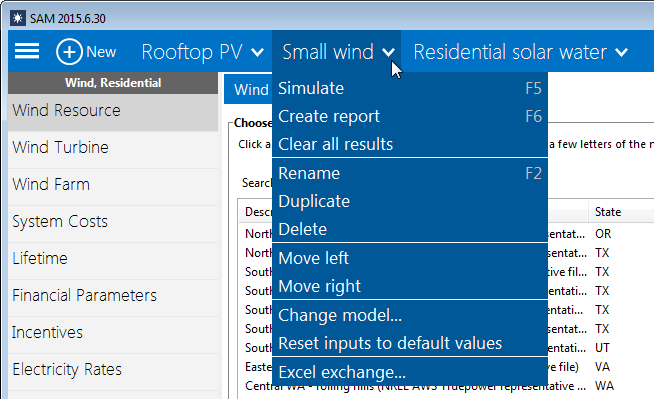Select the VA state table row
The height and width of the screenshot is (399, 654).
click(x=601, y=367)
